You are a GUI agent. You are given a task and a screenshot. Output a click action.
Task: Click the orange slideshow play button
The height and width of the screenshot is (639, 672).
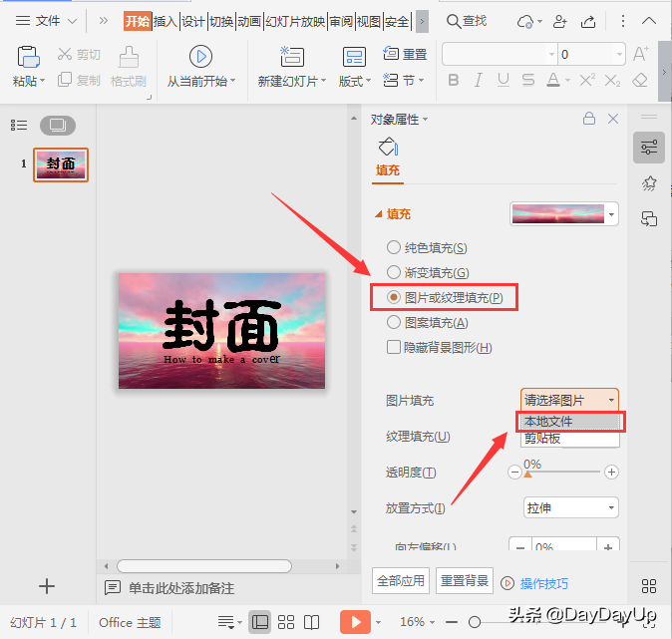point(355,622)
